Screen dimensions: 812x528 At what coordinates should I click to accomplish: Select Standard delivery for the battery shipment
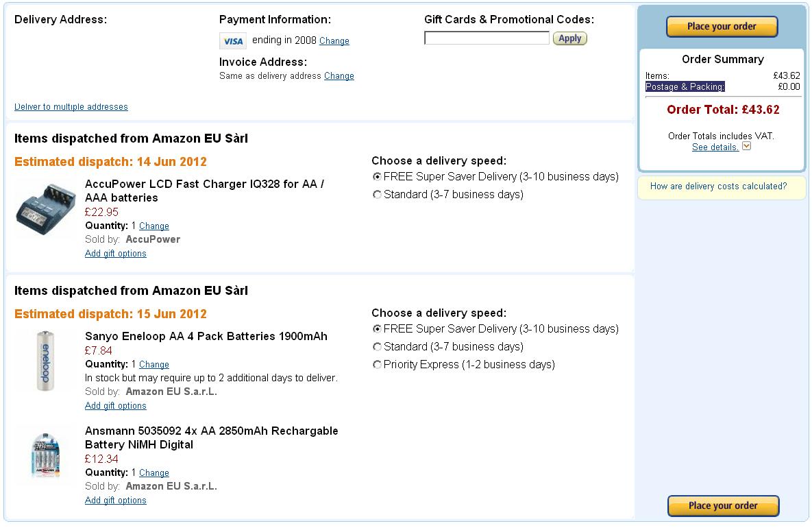[x=377, y=347]
